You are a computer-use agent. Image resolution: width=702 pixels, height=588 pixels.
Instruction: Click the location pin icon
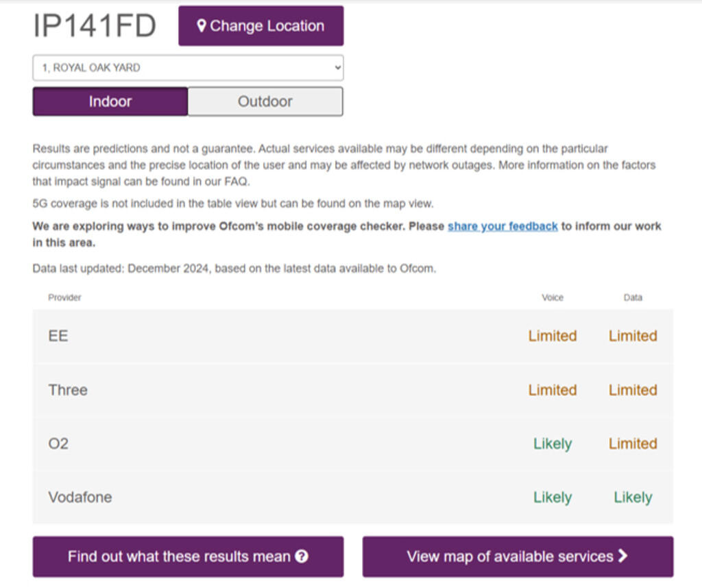[202, 26]
